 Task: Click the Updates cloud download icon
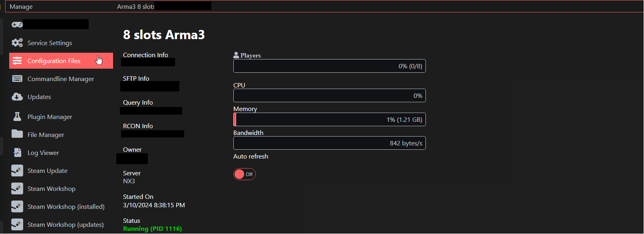click(17, 97)
